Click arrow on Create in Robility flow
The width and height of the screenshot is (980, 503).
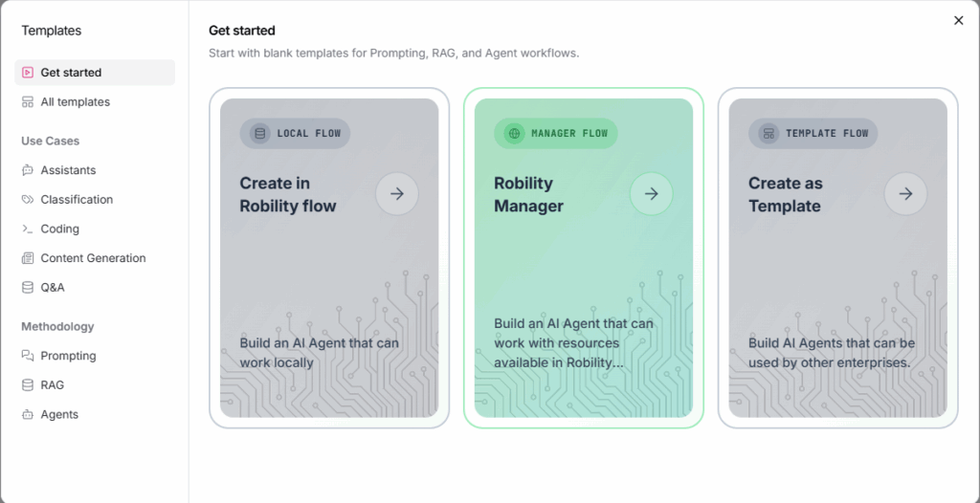pos(397,194)
